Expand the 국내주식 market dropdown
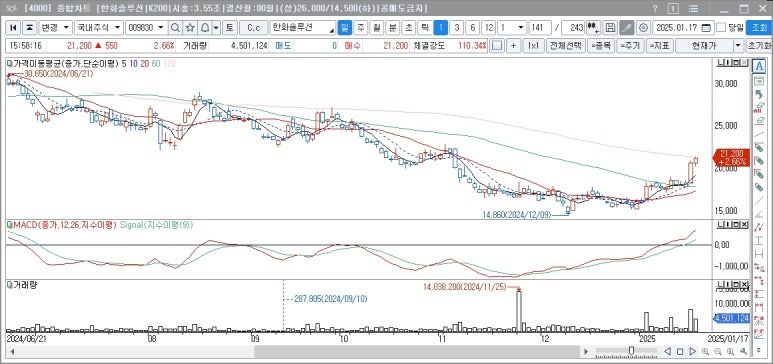Viewport: 773px width, 364px height. [99, 28]
